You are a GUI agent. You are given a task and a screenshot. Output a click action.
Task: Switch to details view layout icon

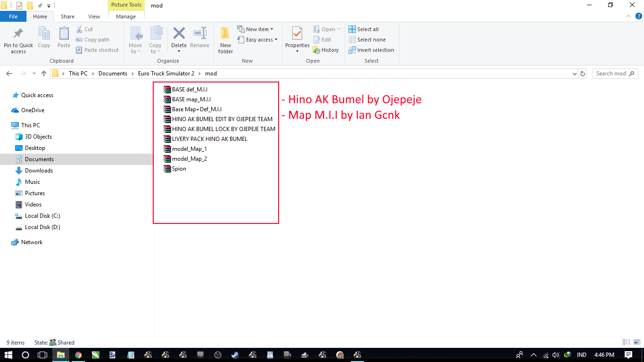627,342
